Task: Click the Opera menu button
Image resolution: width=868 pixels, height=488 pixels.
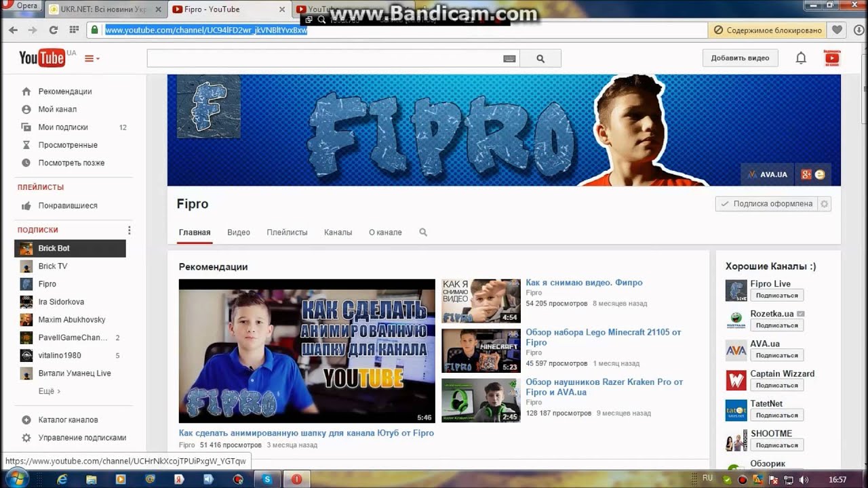Action: [x=22, y=5]
